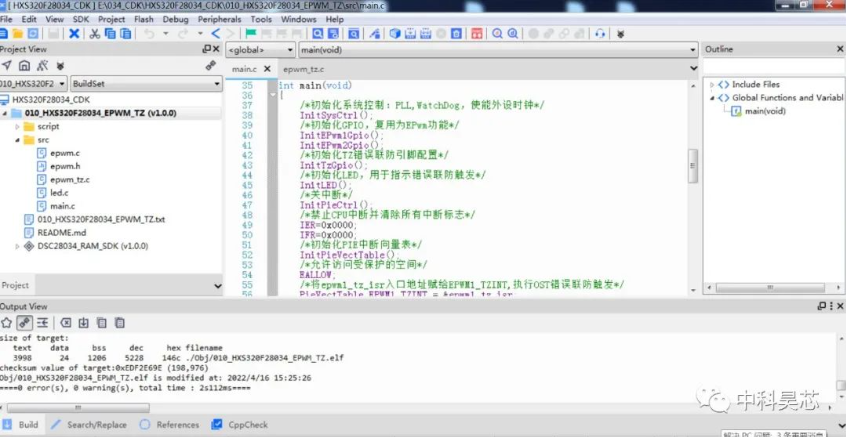Click the blue navigate back arrow
Screen dimensions: 846x437
tap(216, 34)
